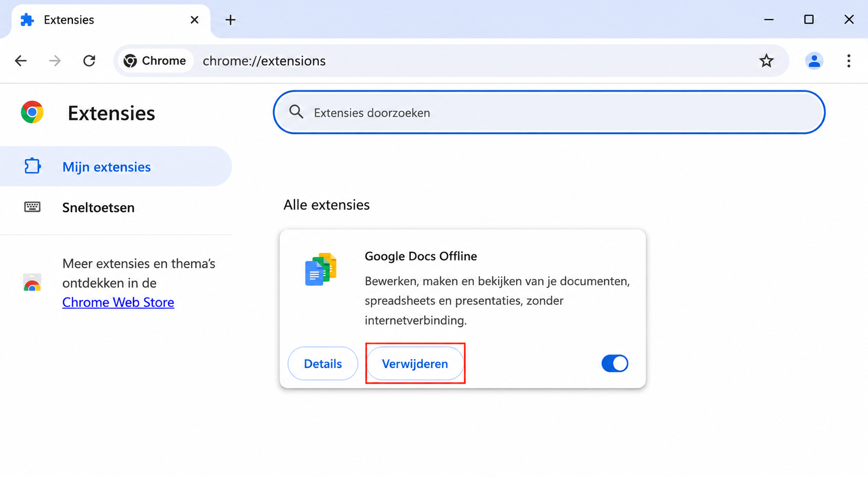
Task: Click Verwijderen to remove the extension
Action: [x=415, y=364]
